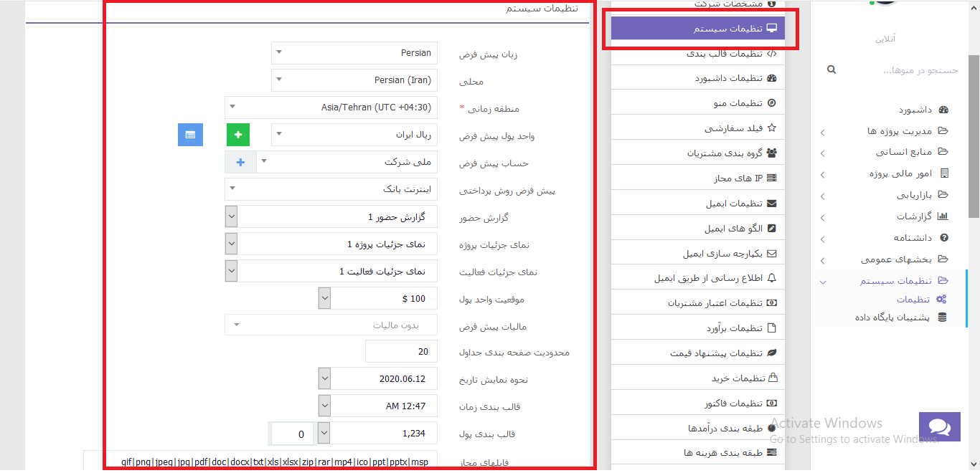Open ریال ایران default currency dropdown

(x=354, y=135)
